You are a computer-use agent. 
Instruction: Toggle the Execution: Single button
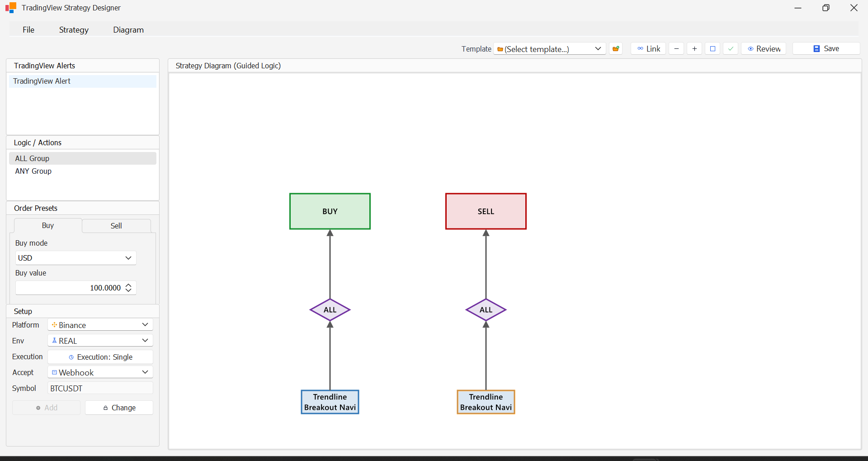tap(100, 357)
